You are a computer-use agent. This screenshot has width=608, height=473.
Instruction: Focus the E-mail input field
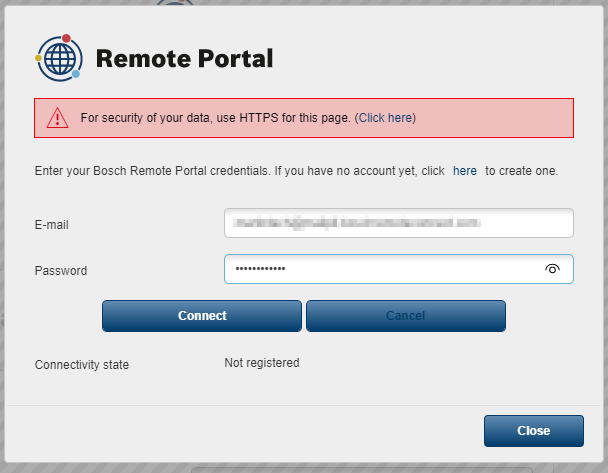(399, 223)
